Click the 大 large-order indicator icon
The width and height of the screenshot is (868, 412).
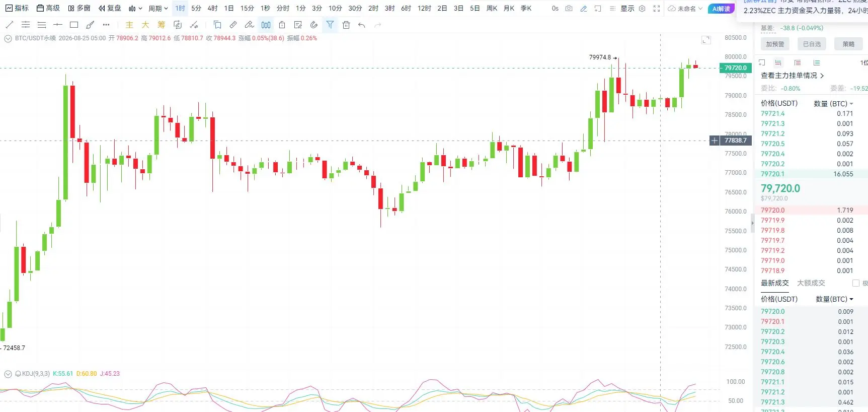(x=145, y=25)
